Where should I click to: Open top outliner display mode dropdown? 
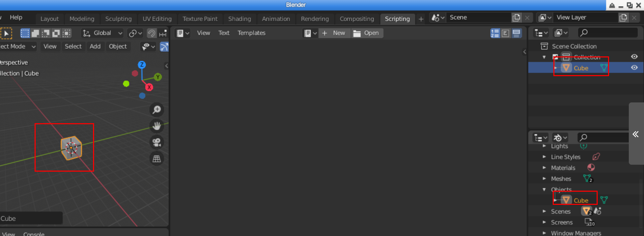point(541,33)
